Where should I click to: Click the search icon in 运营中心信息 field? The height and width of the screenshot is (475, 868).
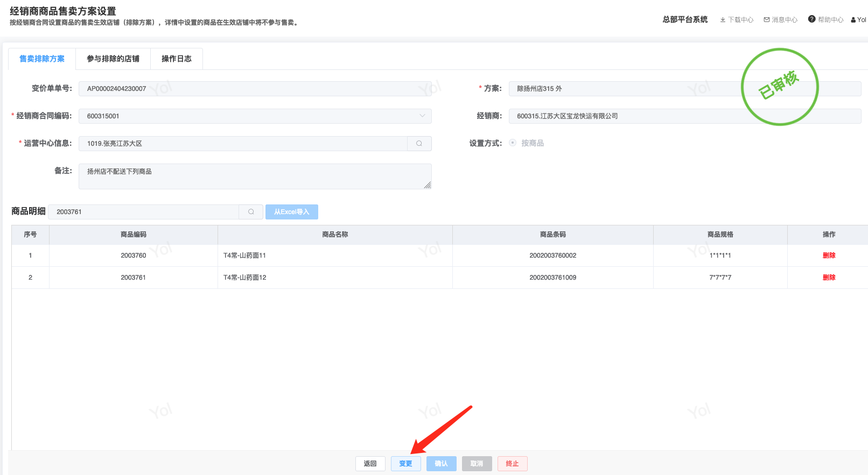click(x=419, y=144)
